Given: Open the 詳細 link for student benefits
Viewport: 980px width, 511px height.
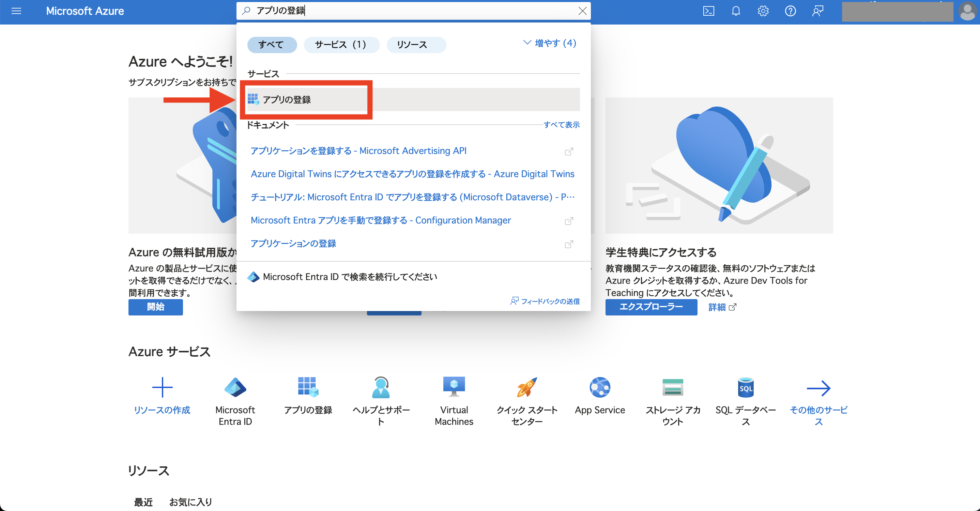Looking at the screenshot, I should (722, 307).
